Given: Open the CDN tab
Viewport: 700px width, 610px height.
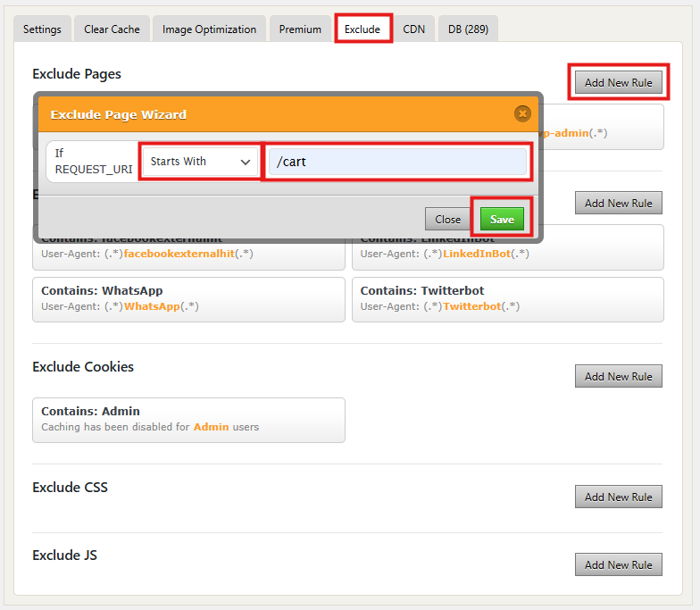Looking at the screenshot, I should 414,29.
